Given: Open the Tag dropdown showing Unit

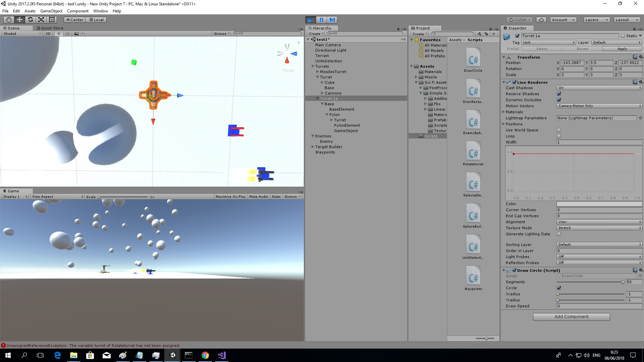Looking at the screenshot, I should (549, 43).
